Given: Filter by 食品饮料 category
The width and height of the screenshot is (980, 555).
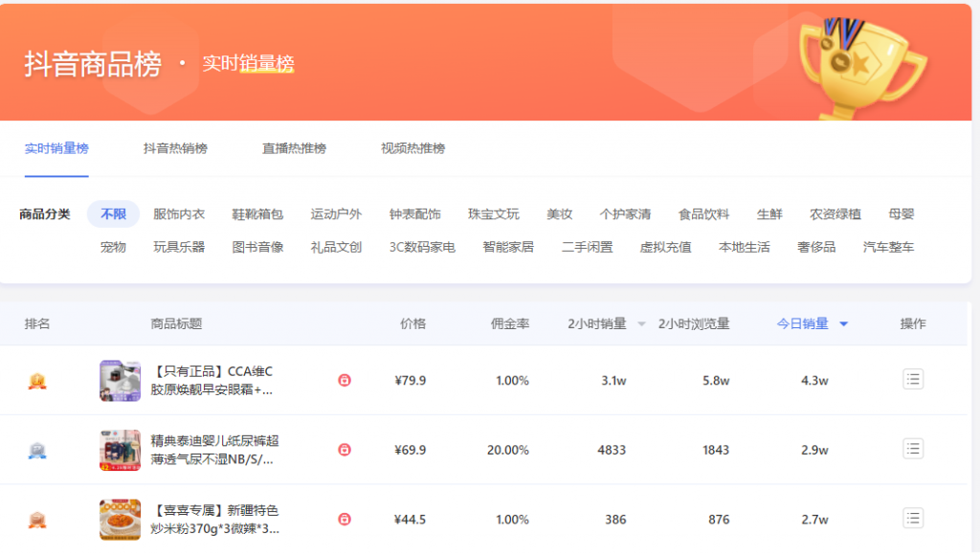Looking at the screenshot, I should coord(703,214).
